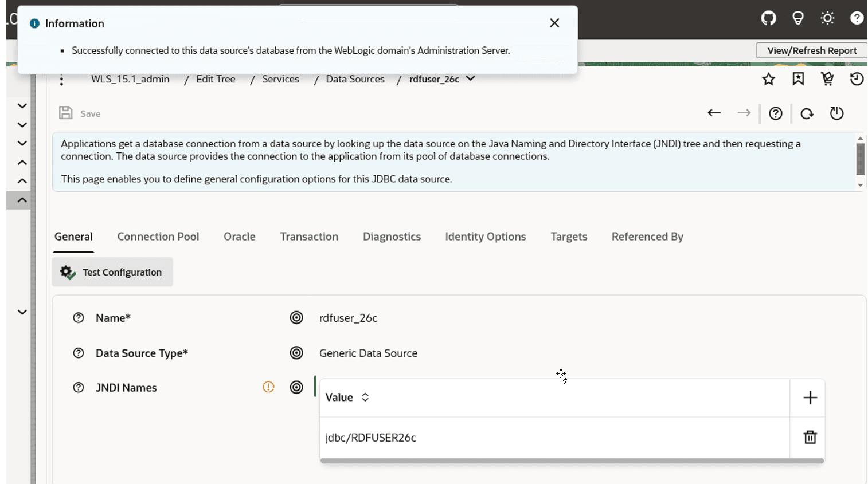The width and height of the screenshot is (868, 484).
Task: Click the star favorites icon
Action: point(768,79)
